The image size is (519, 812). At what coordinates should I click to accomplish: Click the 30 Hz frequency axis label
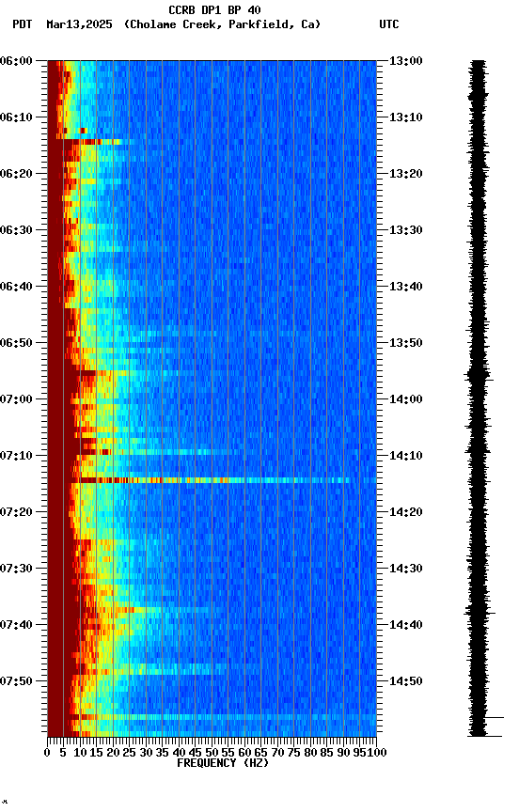point(146,753)
